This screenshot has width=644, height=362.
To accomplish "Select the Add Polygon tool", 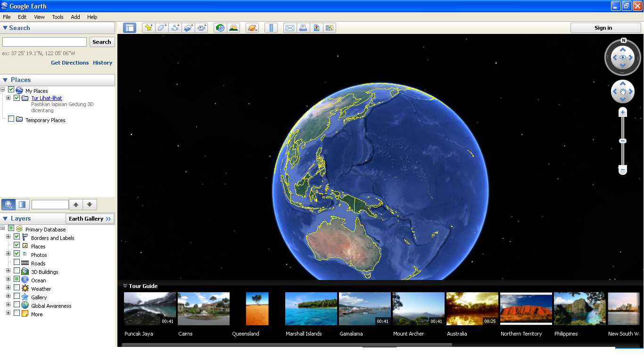I will [162, 28].
